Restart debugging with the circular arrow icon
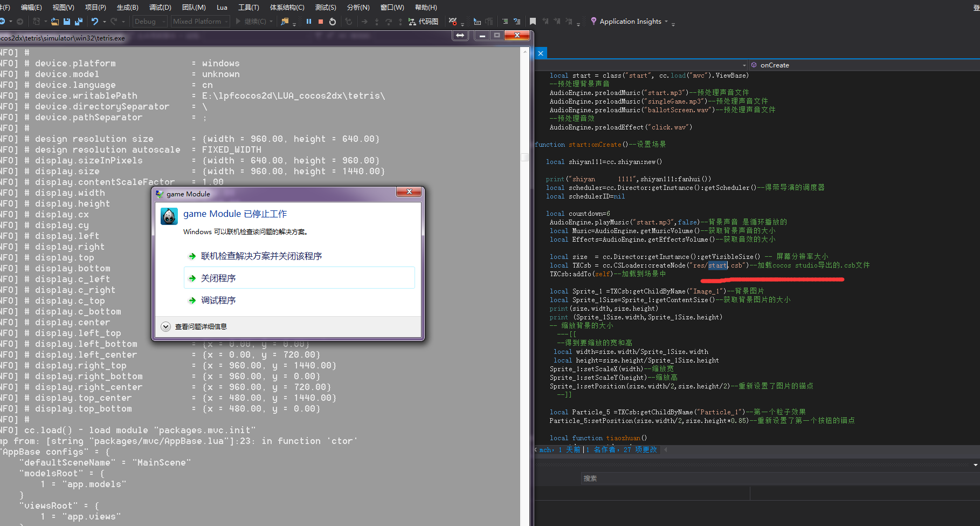 (333, 22)
